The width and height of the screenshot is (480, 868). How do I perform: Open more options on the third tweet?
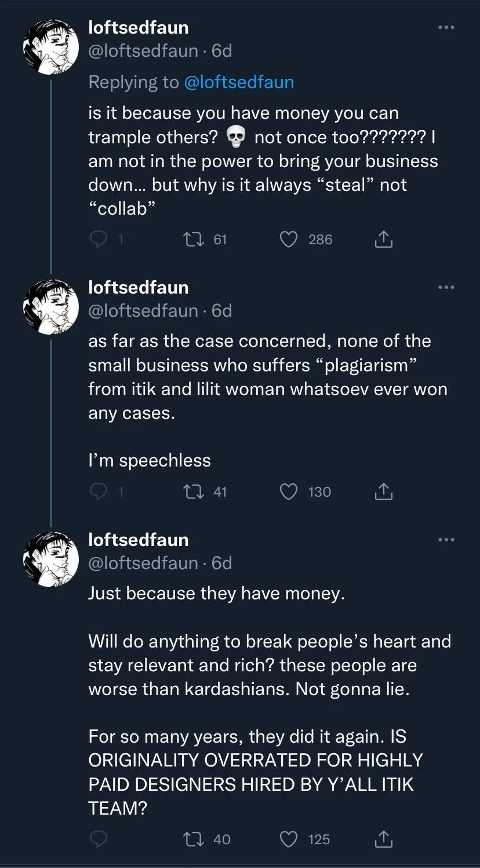[x=446, y=540]
